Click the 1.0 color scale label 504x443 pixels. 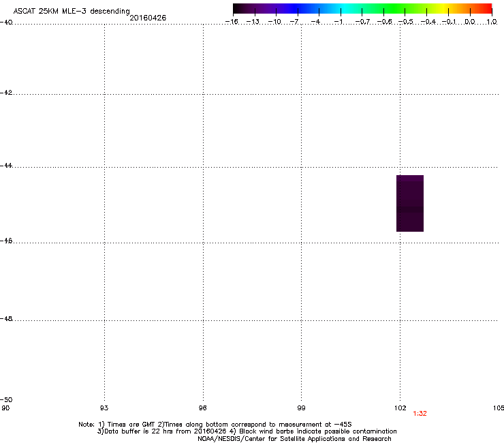coord(492,22)
